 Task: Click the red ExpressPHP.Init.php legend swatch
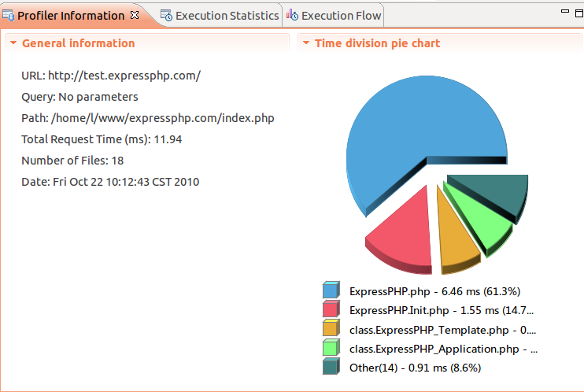[x=331, y=309]
